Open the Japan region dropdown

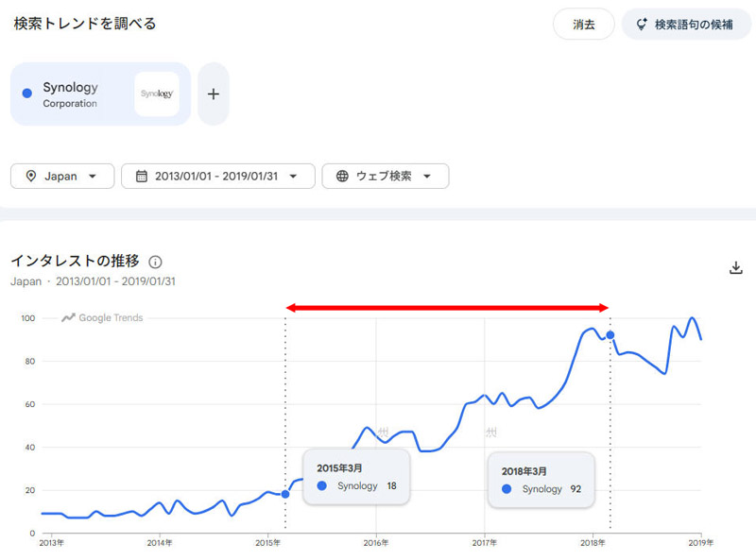tap(62, 176)
